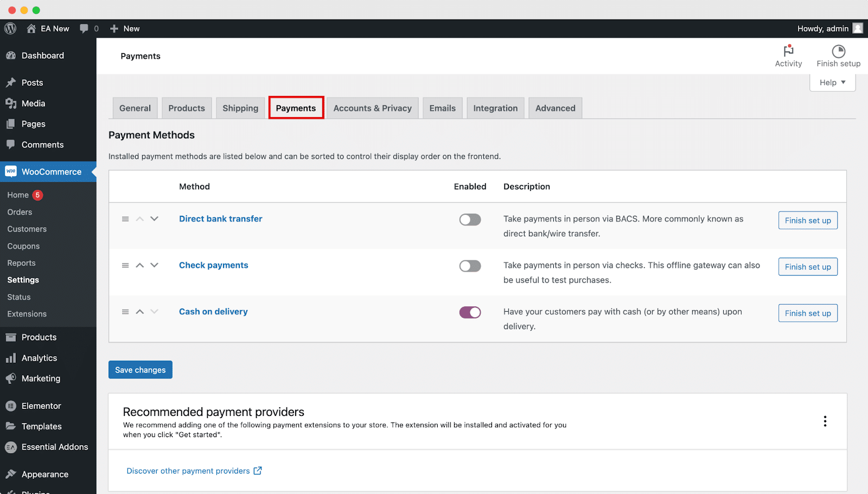Click the Templates folder icon

pos(11,426)
